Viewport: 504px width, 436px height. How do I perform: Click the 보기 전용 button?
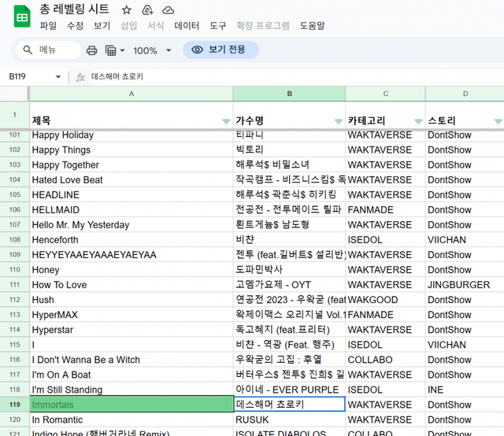pos(220,50)
